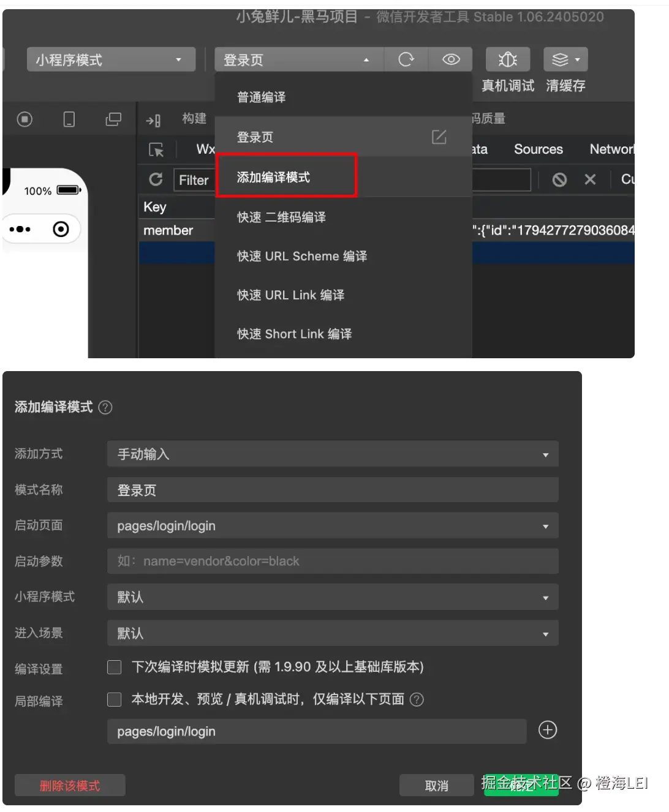
Task: Click the collapse panel arrow icon
Action: tap(153, 121)
